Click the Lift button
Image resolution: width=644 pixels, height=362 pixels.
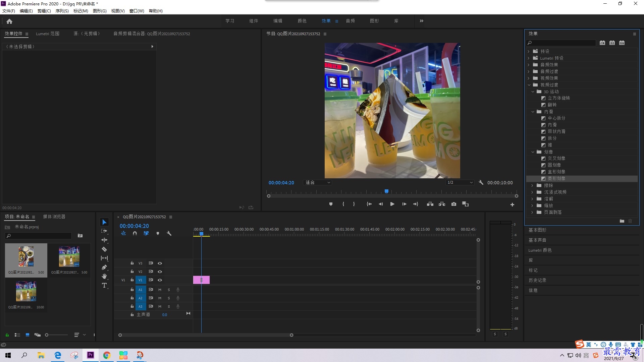430,204
